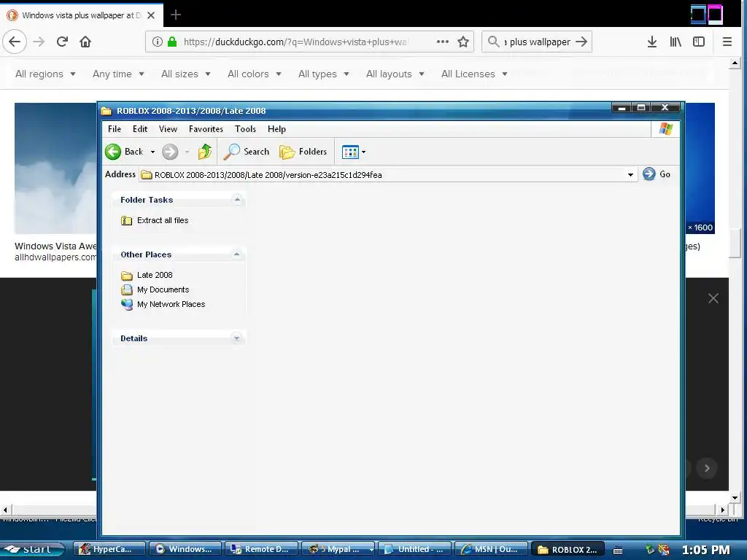Image resolution: width=747 pixels, height=560 pixels.
Task: Click the Explorer Forward arrow button
Action: point(169,152)
